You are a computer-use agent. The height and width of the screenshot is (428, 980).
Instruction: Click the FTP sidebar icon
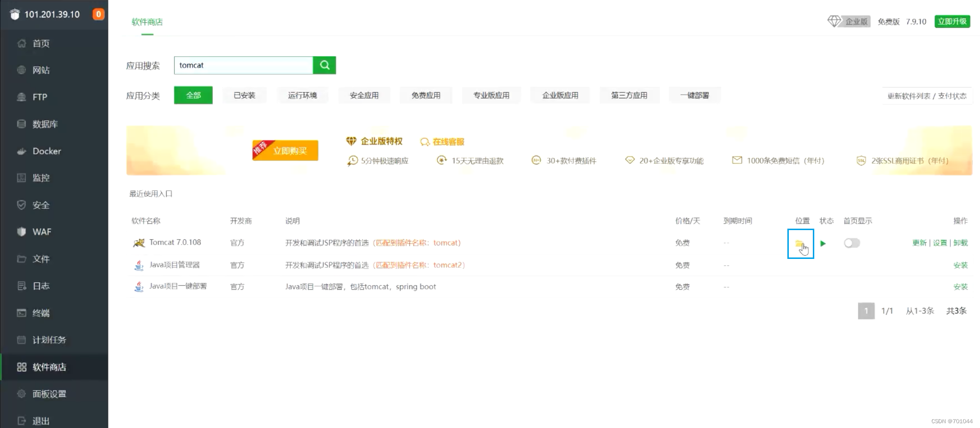tap(21, 97)
